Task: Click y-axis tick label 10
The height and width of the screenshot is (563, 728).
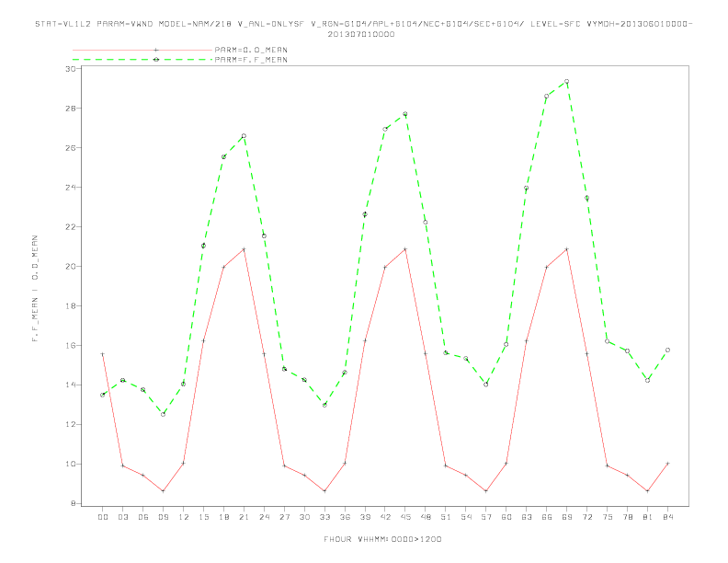Action: pos(70,464)
